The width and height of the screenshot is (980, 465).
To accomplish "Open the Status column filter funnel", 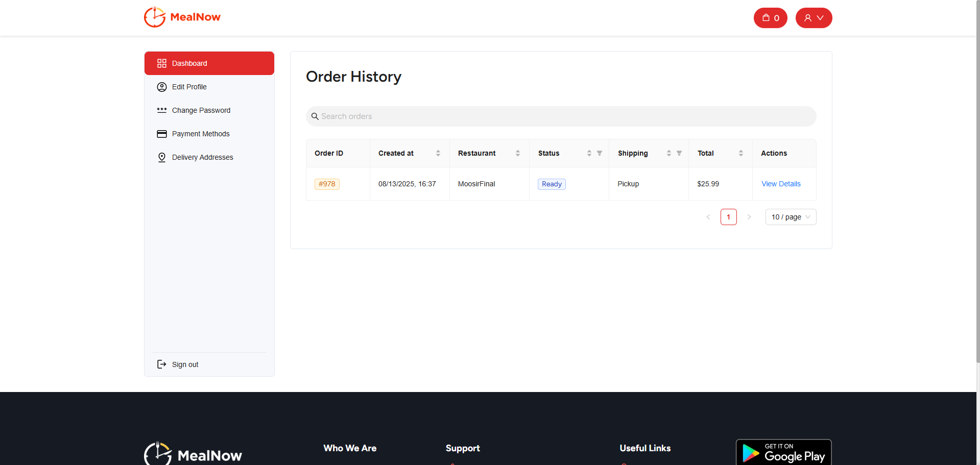I will [x=600, y=153].
